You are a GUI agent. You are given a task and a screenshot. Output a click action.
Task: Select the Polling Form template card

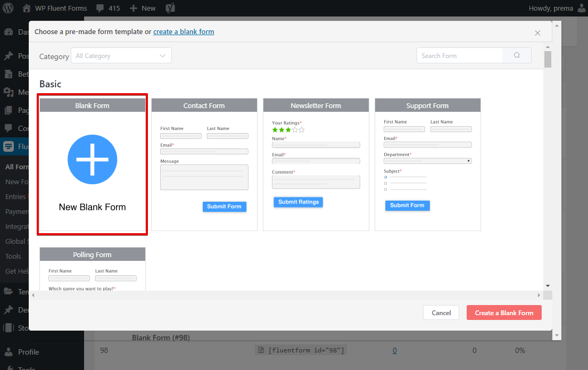[92, 269]
